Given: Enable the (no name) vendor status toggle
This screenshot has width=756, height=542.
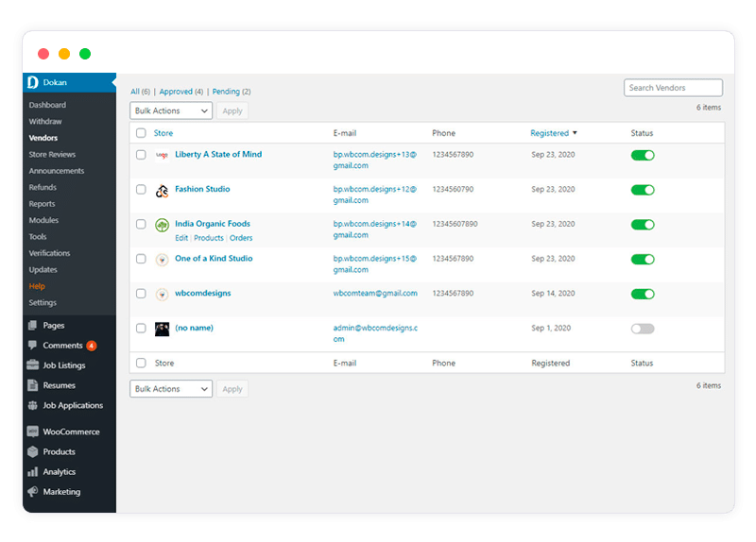Looking at the screenshot, I should (643, 329).
